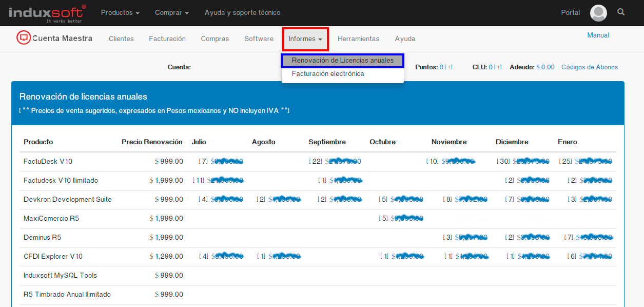This screenshot has width=644, height=307.
Task: Open the Herramientas menu item
Action: [x=359, y=39]
